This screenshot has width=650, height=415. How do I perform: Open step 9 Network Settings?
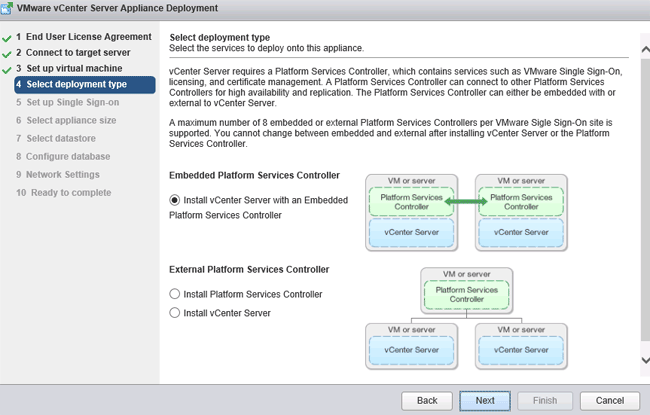[58, 175]
